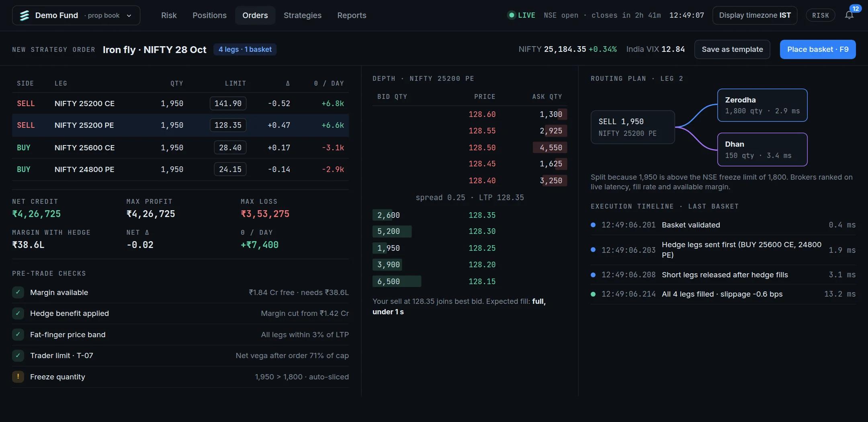This screenshot has height=422, width=868.
Task: Click the spread 0.25 LTP 128.35 line
Action: click(470, 197)
